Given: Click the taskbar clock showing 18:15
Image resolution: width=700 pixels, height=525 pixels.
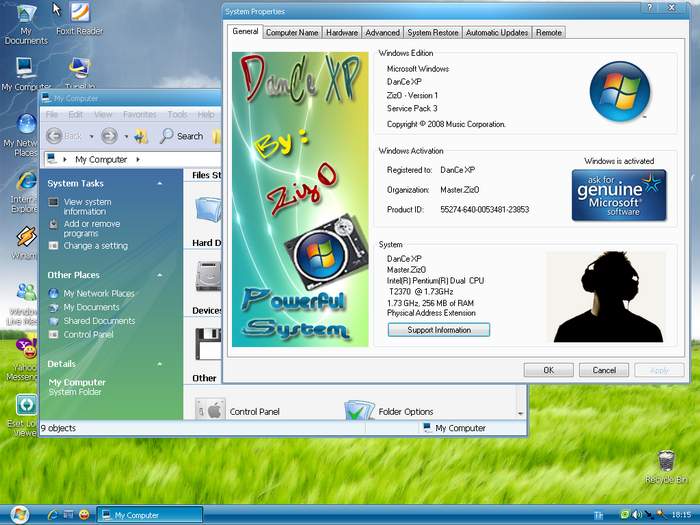Looking at the screenshot, I should pyautogui.click(x=681, y=515).
